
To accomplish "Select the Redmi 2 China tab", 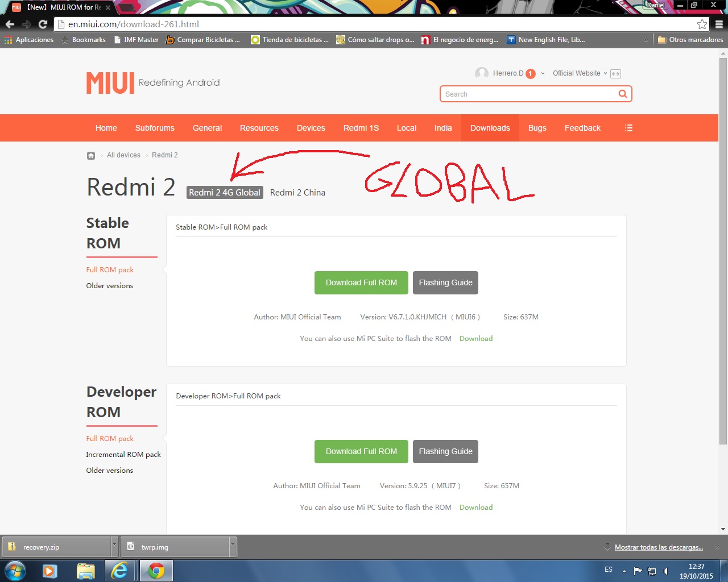I will pyautogui.click(x=297, y=193).
